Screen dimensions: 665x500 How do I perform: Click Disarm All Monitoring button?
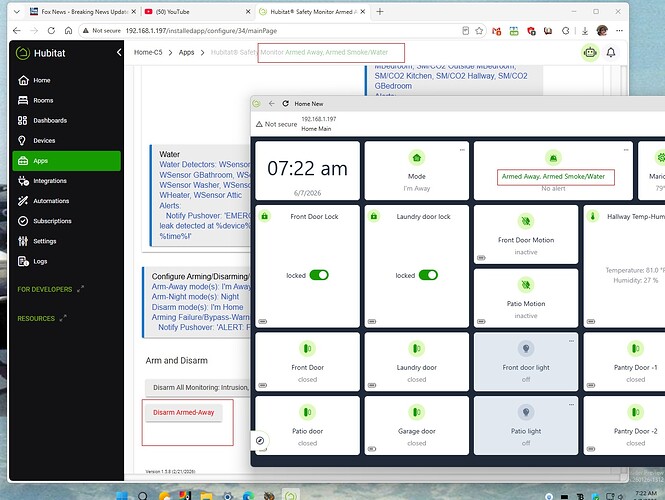198,388
